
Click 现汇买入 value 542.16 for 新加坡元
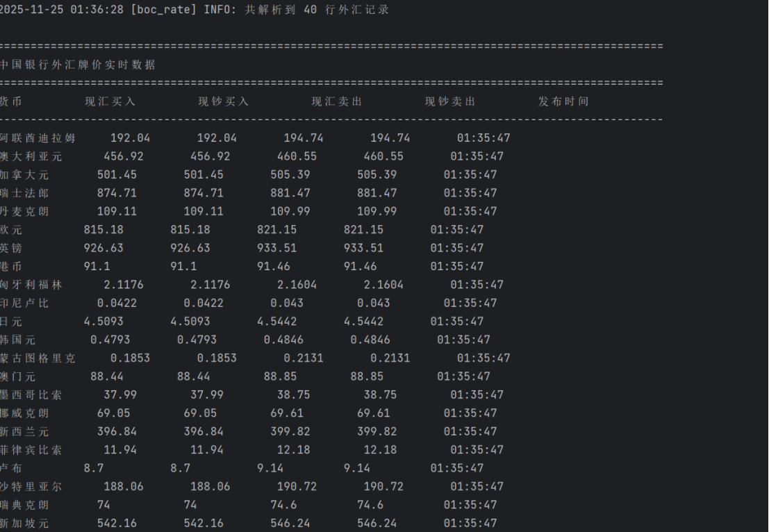click(117, 523)
